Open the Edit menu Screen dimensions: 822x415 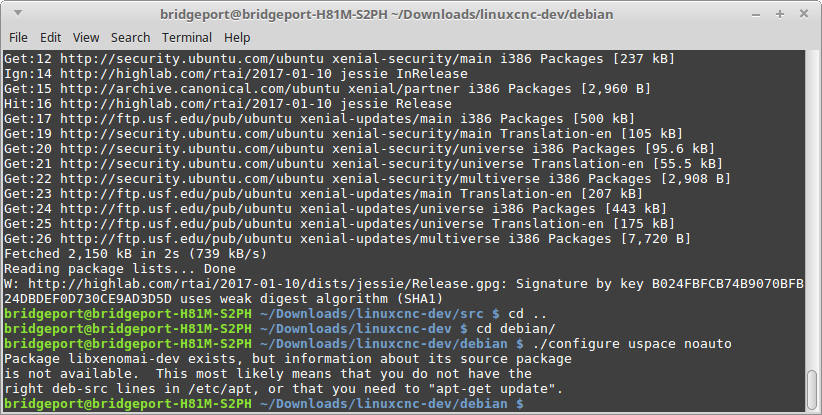(52, 37)
